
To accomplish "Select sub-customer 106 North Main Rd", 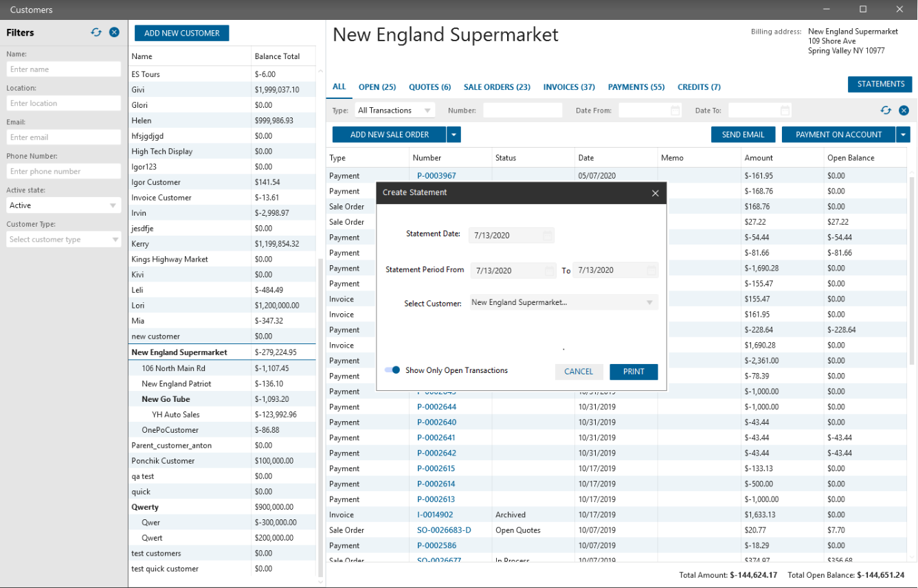I will coord(222,369).
